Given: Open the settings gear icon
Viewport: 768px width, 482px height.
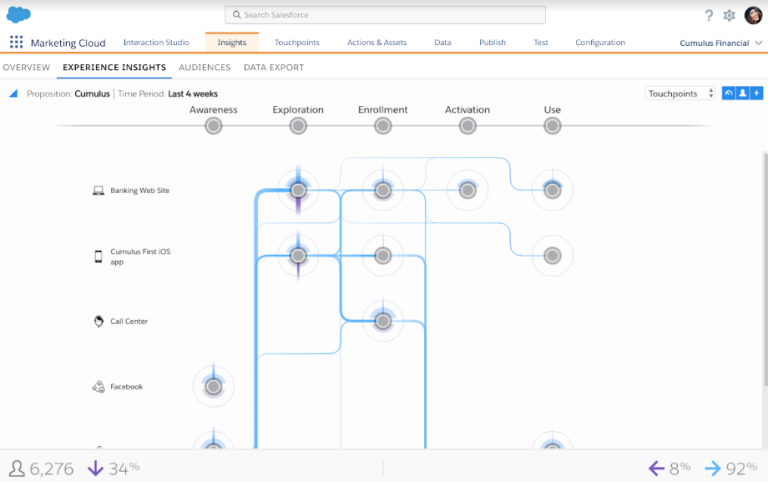Looking at the screenshot, I should pos(729,15).
